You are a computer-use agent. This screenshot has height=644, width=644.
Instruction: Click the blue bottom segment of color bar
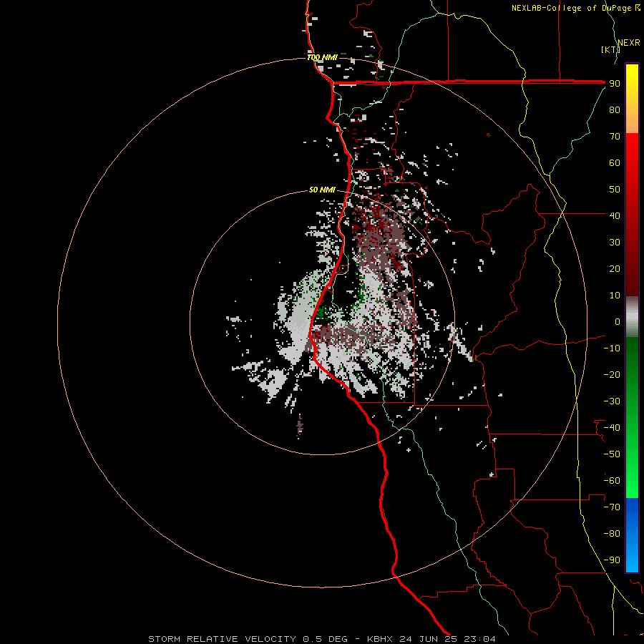pyautogui.click(x=632, y=535)
